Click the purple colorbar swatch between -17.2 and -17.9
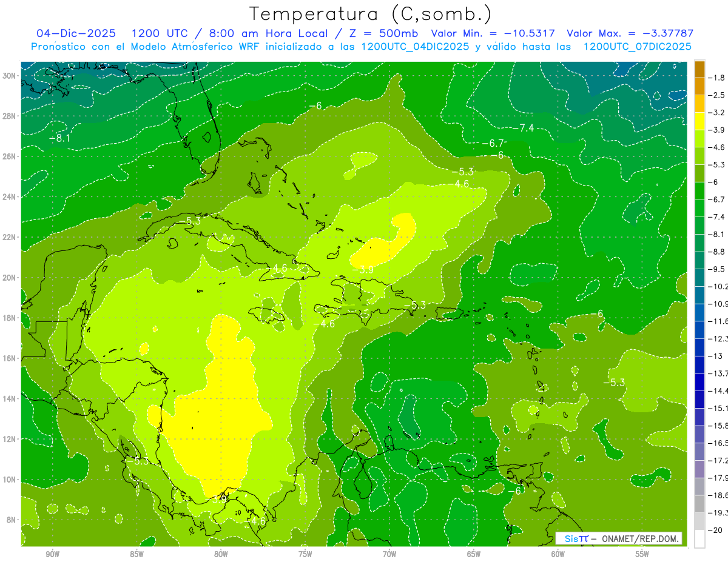The height and width of the screenshot is (562, 728). pyautogui.click(x=699, y=469)
